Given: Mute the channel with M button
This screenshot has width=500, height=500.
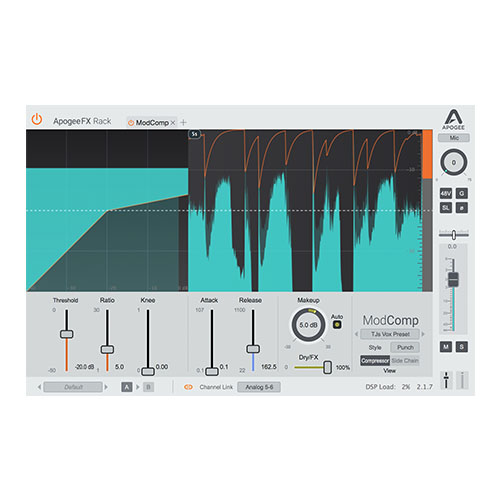Looking at the screenshot, I should pos(446,347).
